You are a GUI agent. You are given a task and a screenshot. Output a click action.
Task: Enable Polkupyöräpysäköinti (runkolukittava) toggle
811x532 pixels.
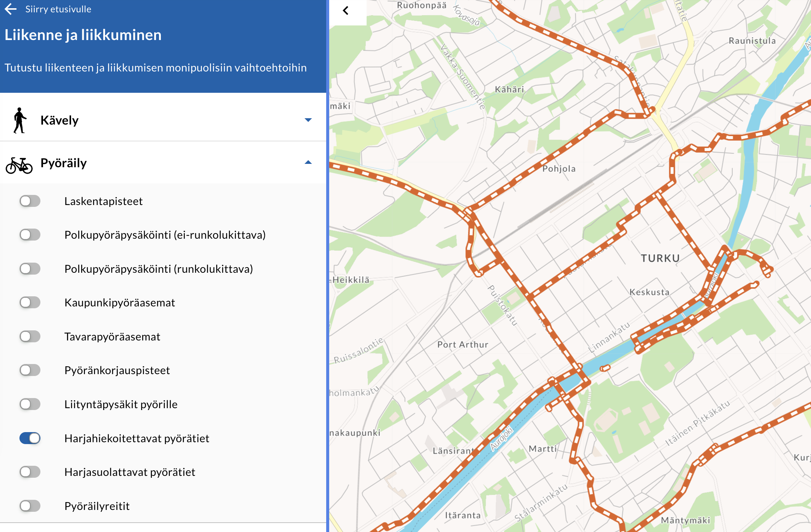coord(30,269)
